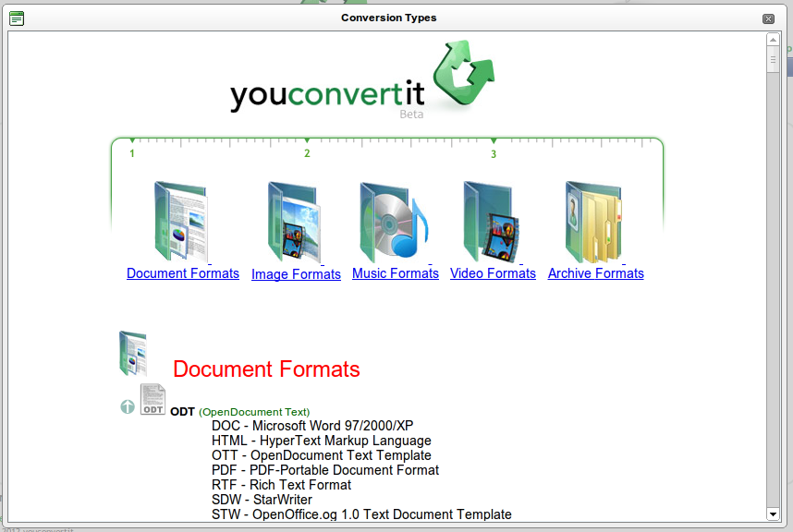This screenshot has width=793, height=532.
Task: Click the Image Formats link
Action: click(x=296, y=274)
